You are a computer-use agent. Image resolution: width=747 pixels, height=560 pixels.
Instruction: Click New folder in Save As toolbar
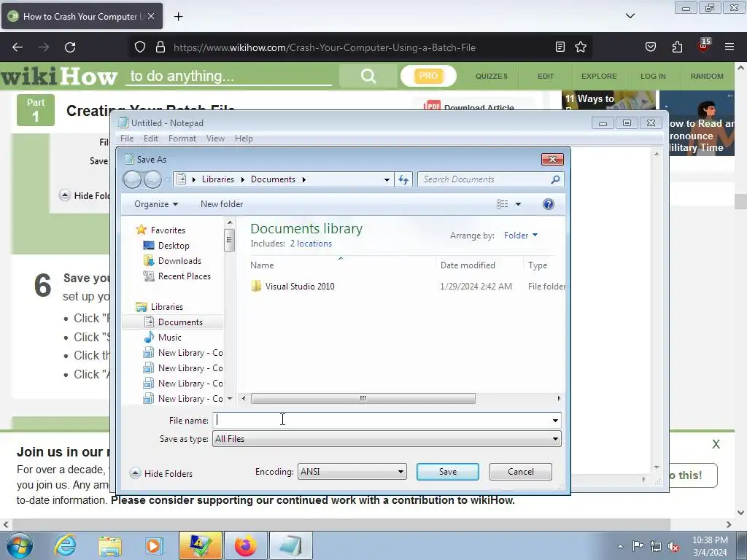coord(222,204)
